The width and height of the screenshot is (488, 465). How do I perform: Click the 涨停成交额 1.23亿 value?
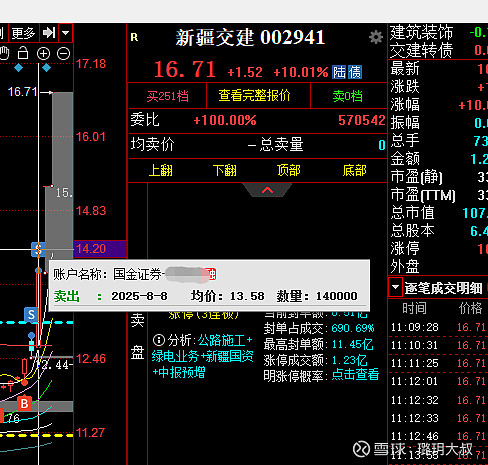coord(349,360)
